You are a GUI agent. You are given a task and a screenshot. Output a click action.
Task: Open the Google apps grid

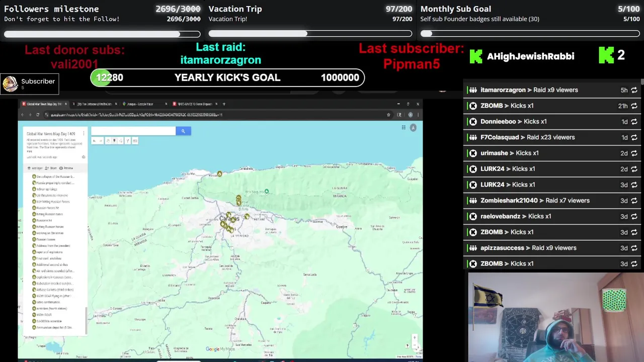click(404, 128)
